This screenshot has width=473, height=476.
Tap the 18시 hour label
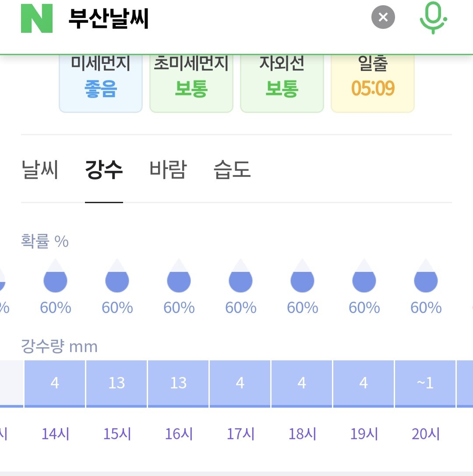click(302, 434)
